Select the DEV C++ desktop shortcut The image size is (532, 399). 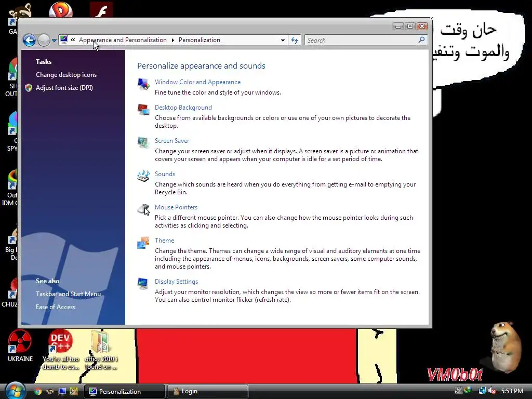coord(61,350)
